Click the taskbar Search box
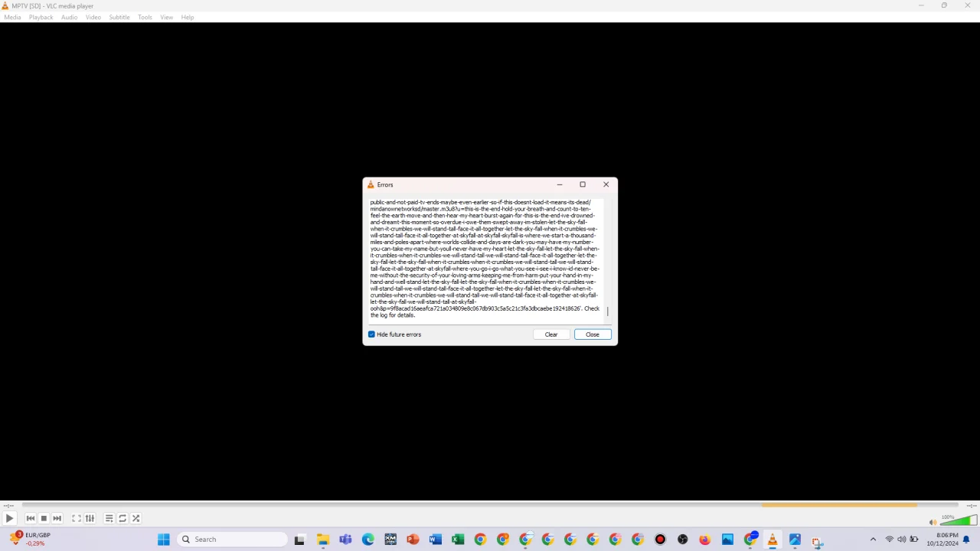This screenshot has height=551, width=980. (233, 540)
